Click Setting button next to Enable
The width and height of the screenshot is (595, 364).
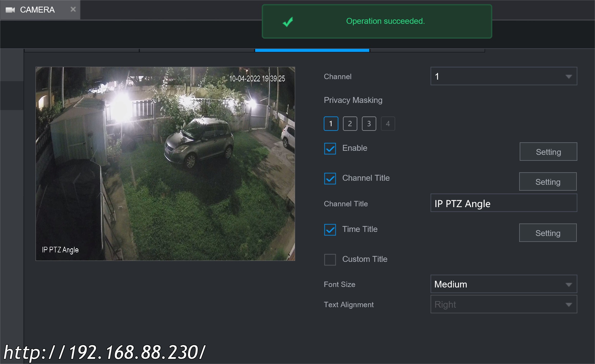[548, 152]
